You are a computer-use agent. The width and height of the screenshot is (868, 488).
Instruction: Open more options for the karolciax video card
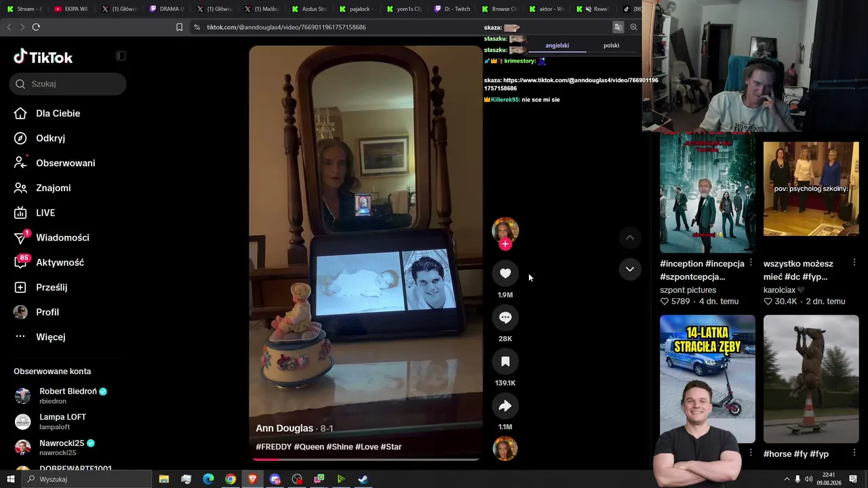click(854, 263)
